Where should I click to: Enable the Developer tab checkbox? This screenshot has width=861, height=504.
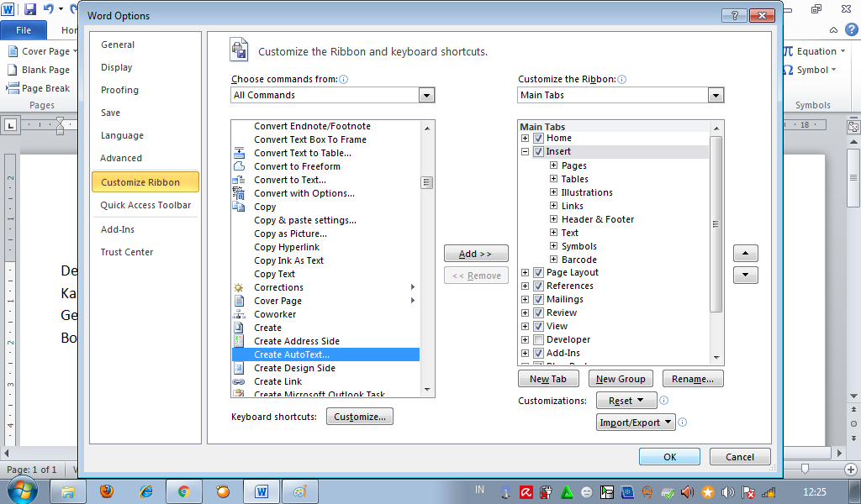tap(538, 339)
